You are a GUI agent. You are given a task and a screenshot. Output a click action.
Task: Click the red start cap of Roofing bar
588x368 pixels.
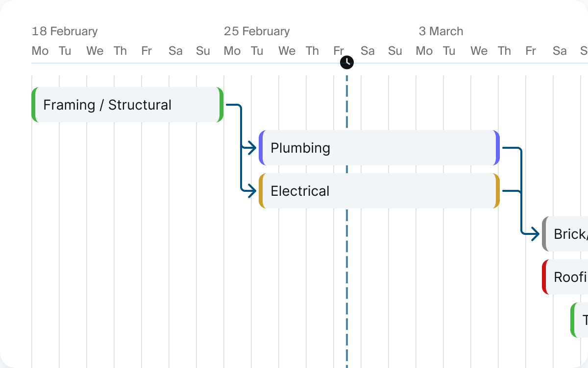[545, 277]
